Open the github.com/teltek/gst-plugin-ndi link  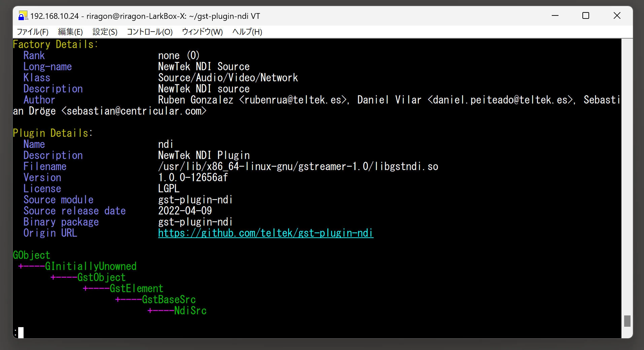(x=266, y=233)
